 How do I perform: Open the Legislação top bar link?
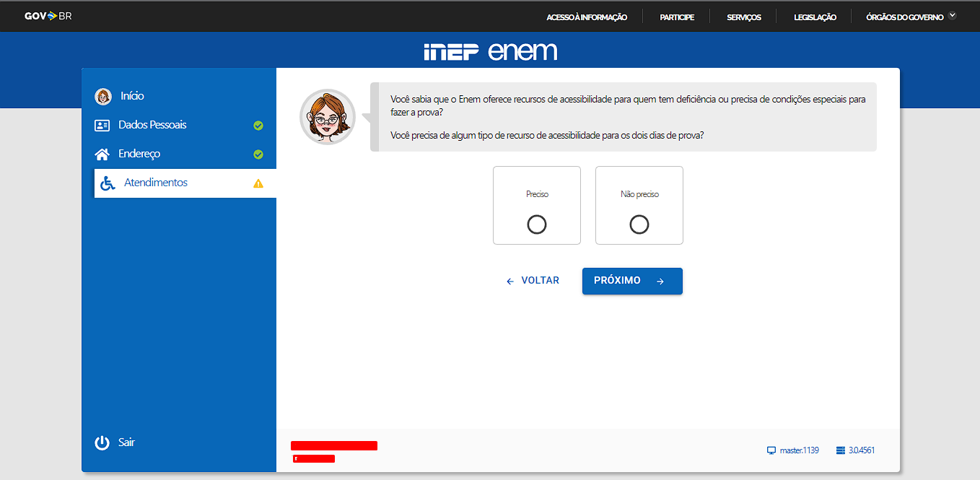[x=815, y=17]
